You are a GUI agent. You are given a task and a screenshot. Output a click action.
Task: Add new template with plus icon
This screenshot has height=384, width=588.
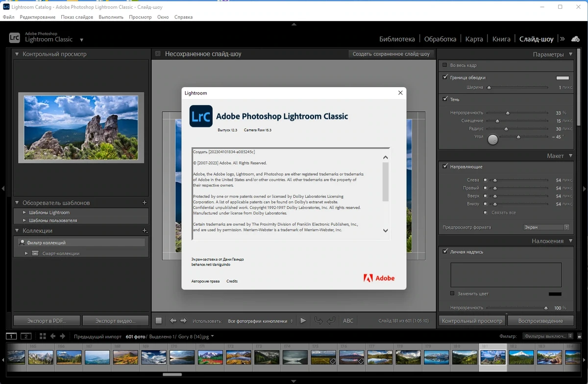click(144, 202)
